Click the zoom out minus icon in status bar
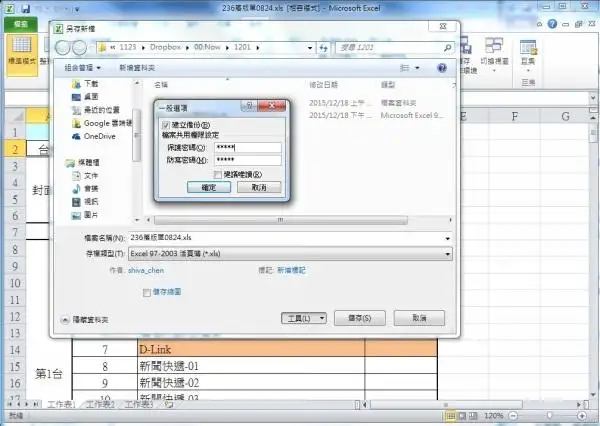This screenshot has height=426, width=600. 514,416
